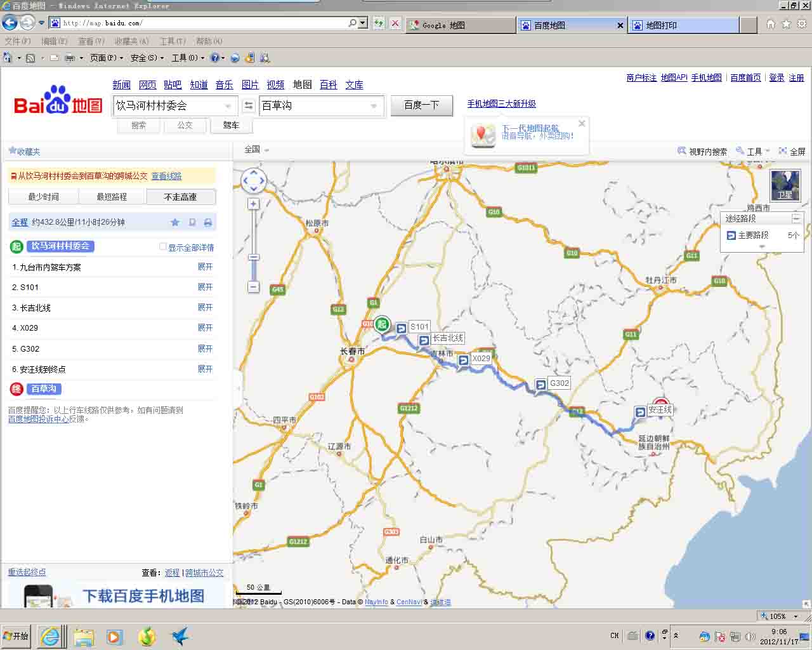Send route to phone icon beside star
Image resolution: width=812 pixels, height=650 pixels.
pos(192,222)
